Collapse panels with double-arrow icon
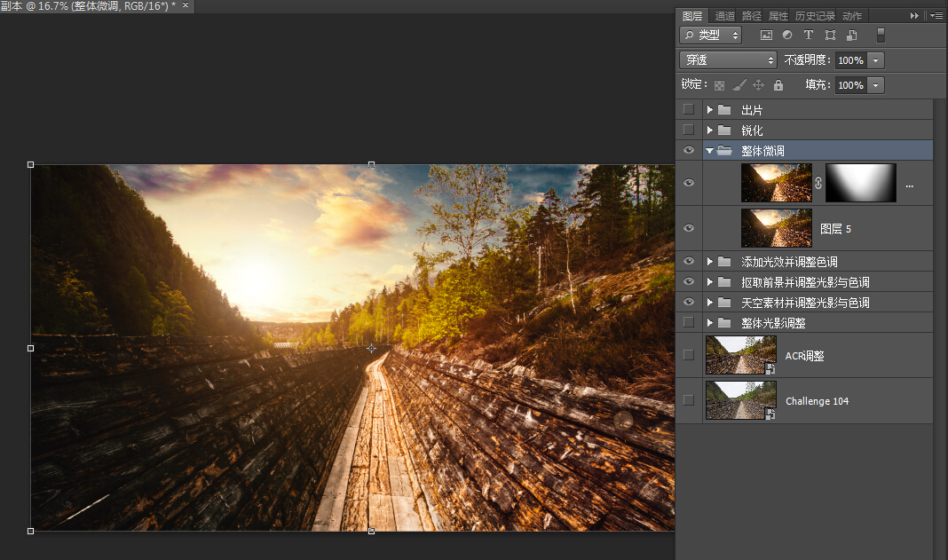 (x=914, y=16)
